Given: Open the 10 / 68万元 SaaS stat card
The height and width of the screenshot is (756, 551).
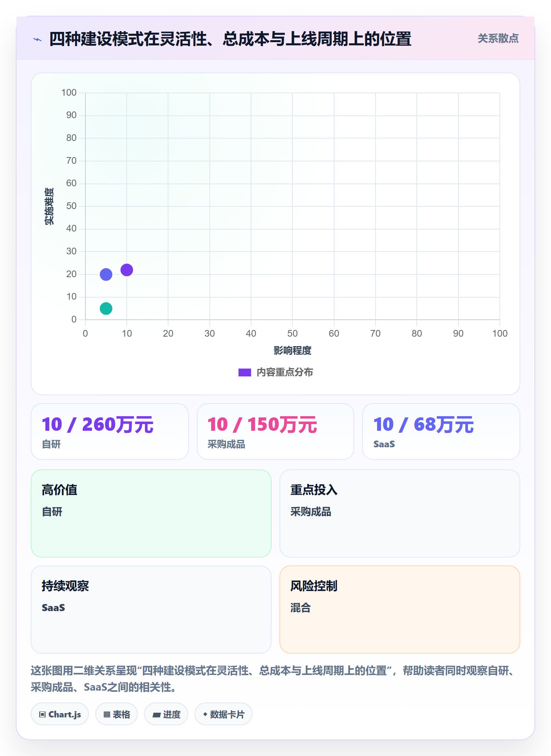Looking at the screenshot, I should tap(441, 432).
